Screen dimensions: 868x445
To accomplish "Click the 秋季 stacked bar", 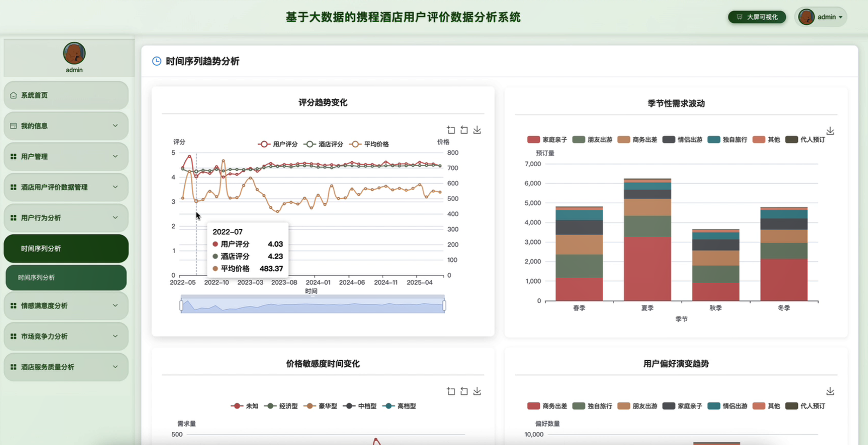I will [x=715, y=265].
